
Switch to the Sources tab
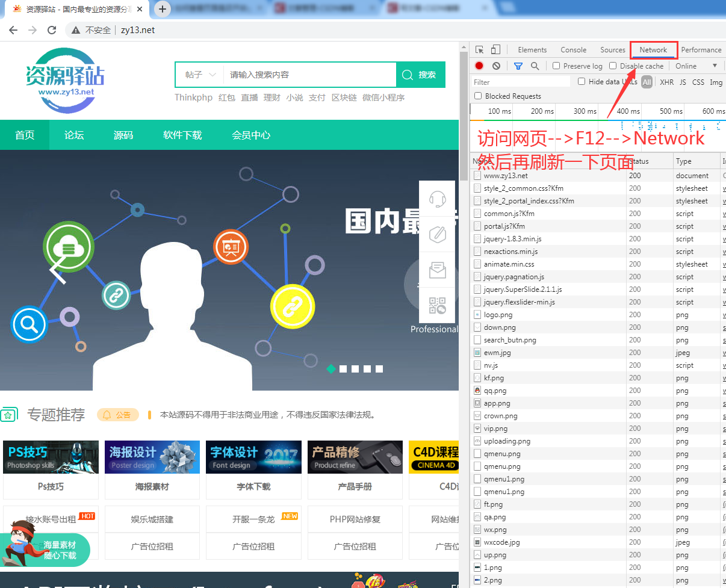pos(613,50)
